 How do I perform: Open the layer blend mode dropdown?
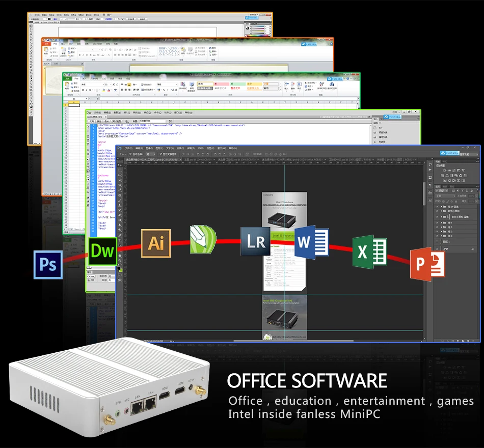point(445,196)
